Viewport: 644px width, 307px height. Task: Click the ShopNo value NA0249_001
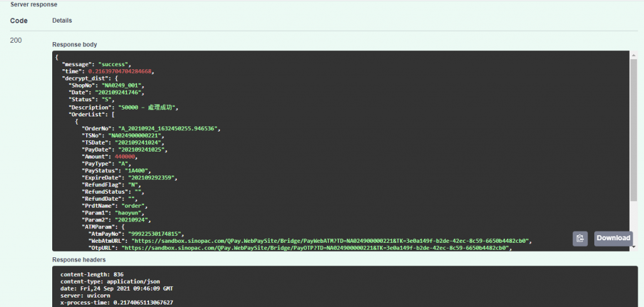pos(123,86)
